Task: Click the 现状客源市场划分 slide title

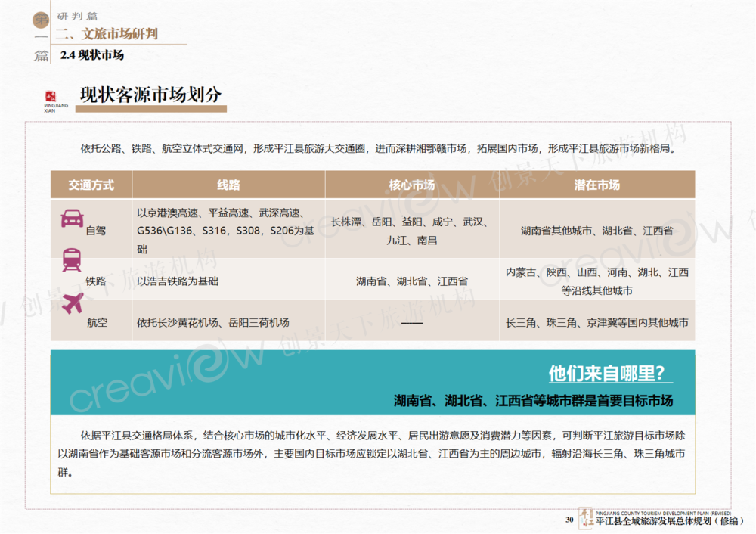Action: [151, 95]
